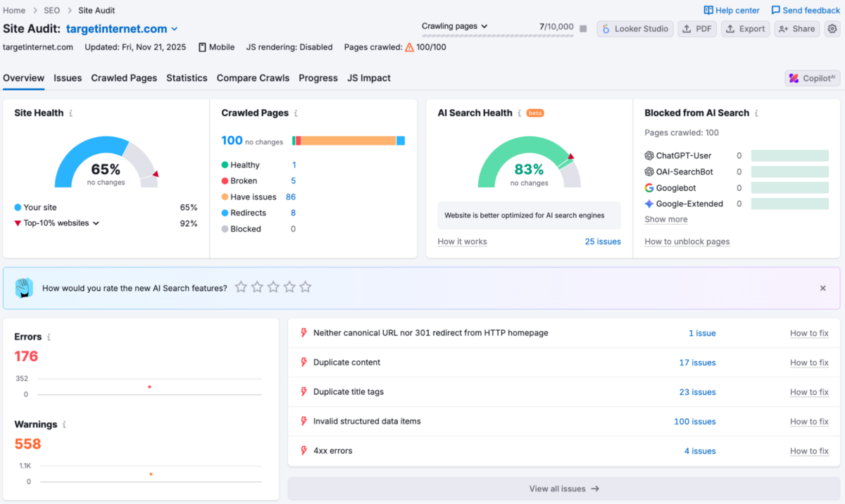Click the error icon beside Duplicate title tags
Screen dimensions: 845x504
point(304,392)
